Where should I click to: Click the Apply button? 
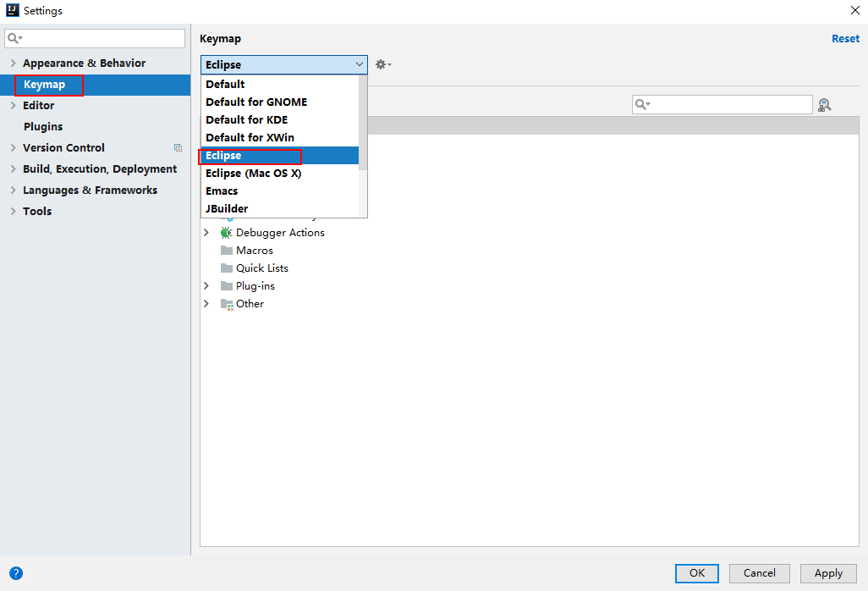(828, 573)
